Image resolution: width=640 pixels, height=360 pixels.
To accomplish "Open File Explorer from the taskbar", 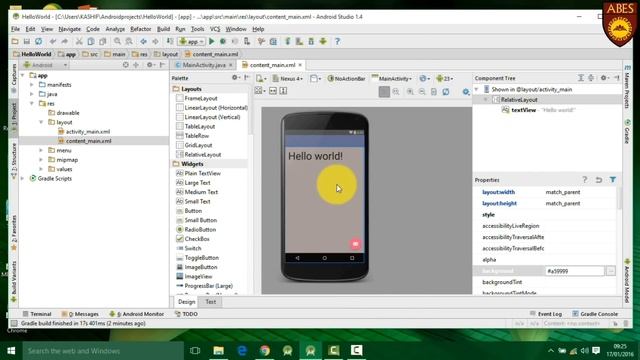I will (218, 351).
